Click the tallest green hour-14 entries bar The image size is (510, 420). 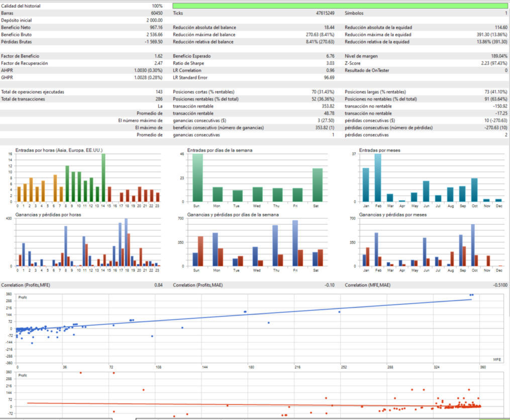[x=104, y=178]
